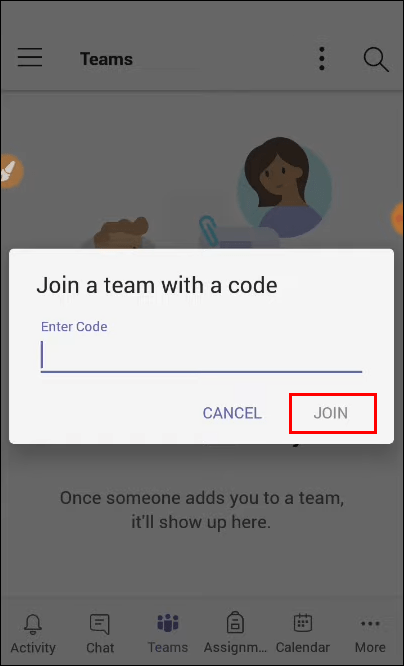This screenshot has width=404, height=666.
Task: Click the brown hand illustration behind the dialog
Action: [121, 233]
